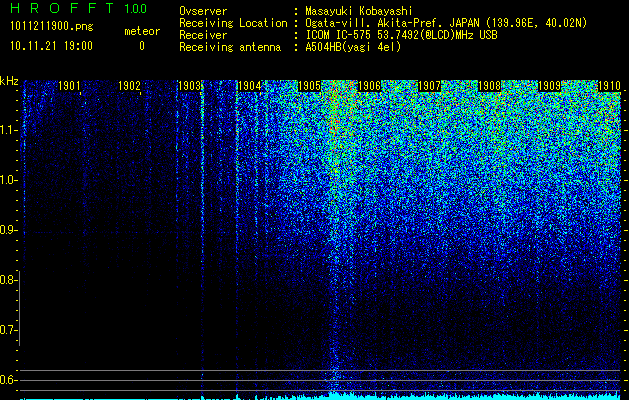
Task: Click the 0.7 frequency axis label
Action: pos(7,330)
